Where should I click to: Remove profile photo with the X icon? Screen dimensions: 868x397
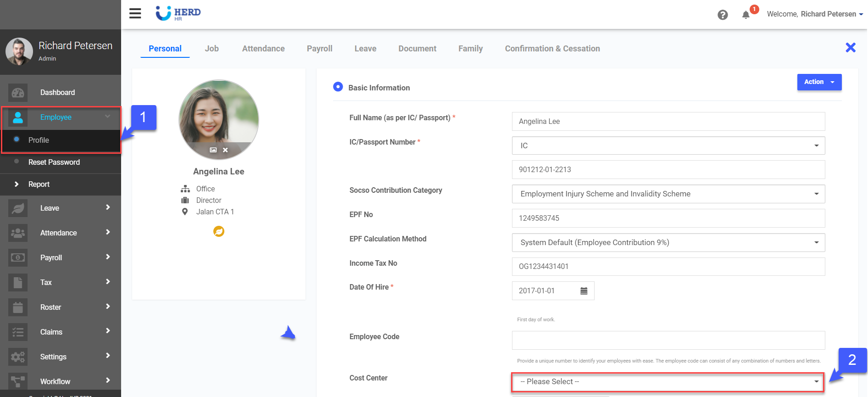point(225,150)
